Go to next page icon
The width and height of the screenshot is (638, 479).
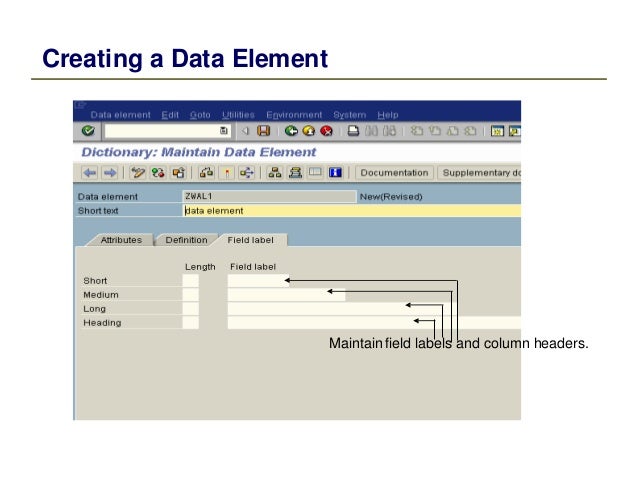coord(452,131)
